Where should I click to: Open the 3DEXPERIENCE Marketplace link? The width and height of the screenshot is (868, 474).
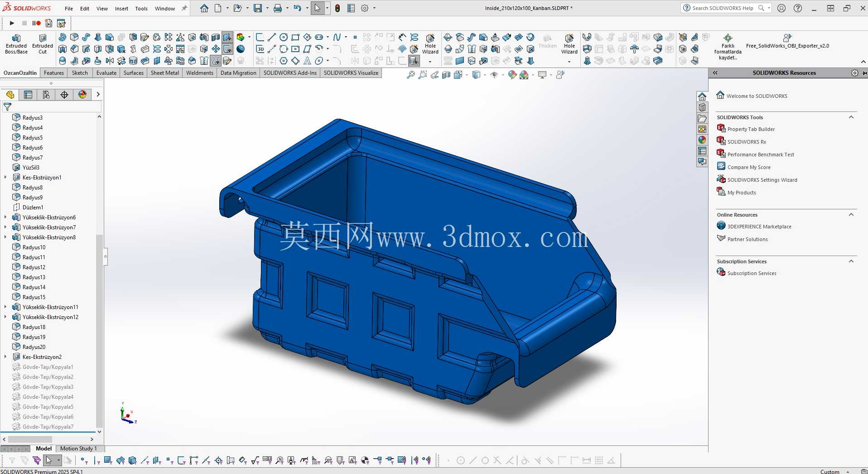pos(759,227)
